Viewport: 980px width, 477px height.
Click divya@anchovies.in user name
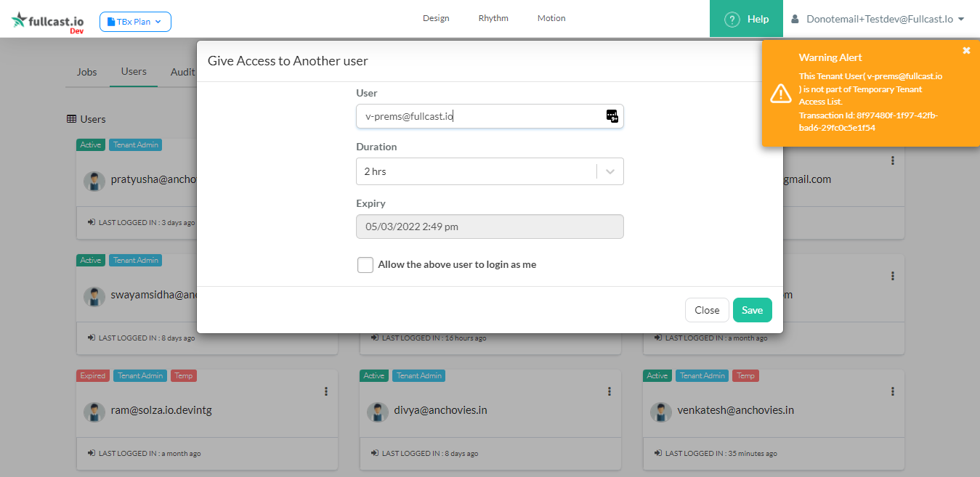tap(440, 410)
